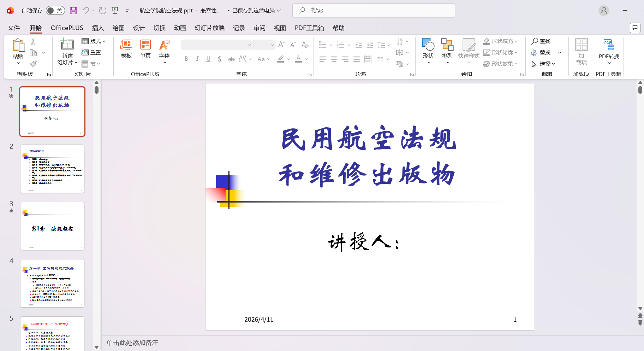Image resolution: width=644 pixels, height=351 pixels.
Task: Click the user account avatar icon
Action: (x=604, y=11)
